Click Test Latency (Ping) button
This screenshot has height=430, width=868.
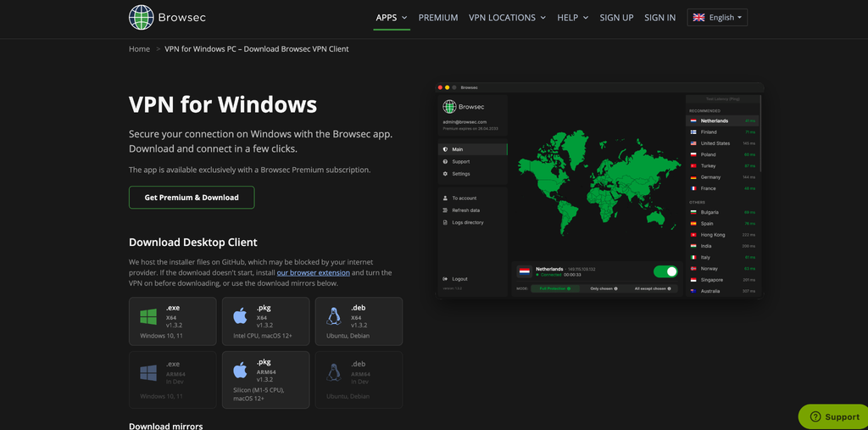(723, 99)
